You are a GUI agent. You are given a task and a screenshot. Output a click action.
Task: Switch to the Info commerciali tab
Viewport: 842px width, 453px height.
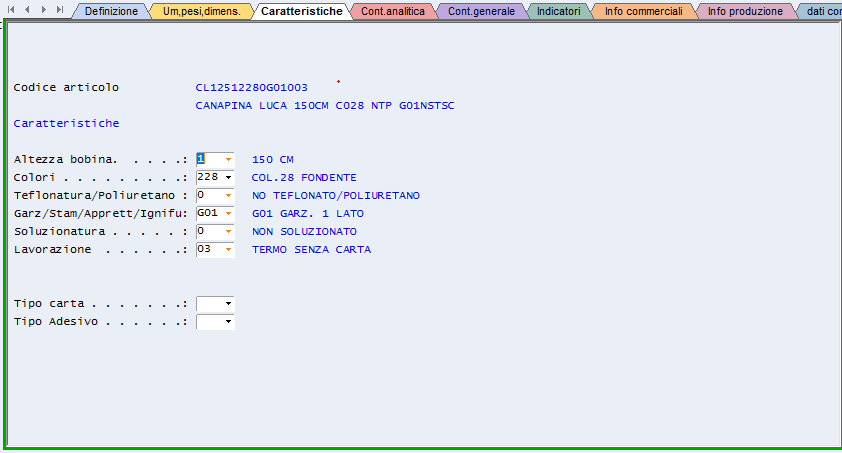[x=643, y=12]
